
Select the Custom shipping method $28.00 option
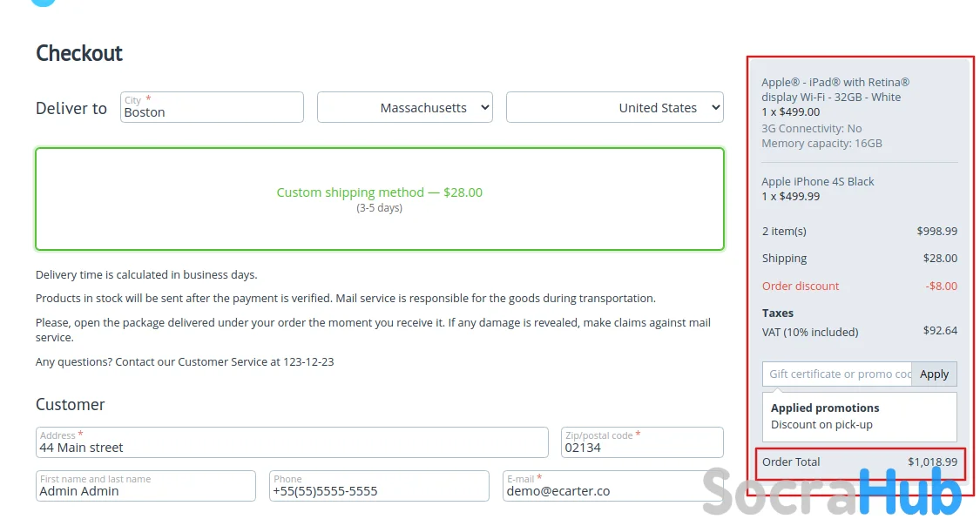pos(380,199)
